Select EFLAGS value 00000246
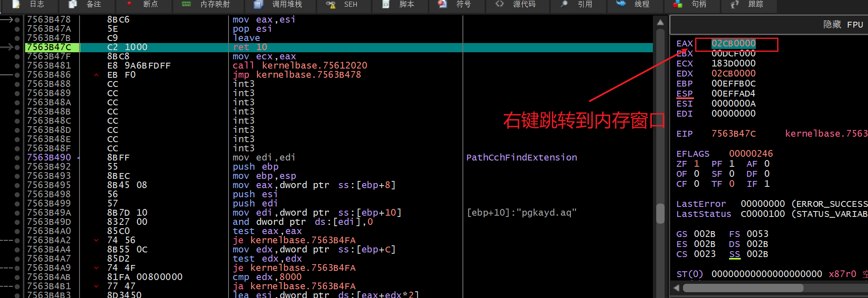This screenshot has width=868, height=298. pyautogui.click(x=751, y=154)
